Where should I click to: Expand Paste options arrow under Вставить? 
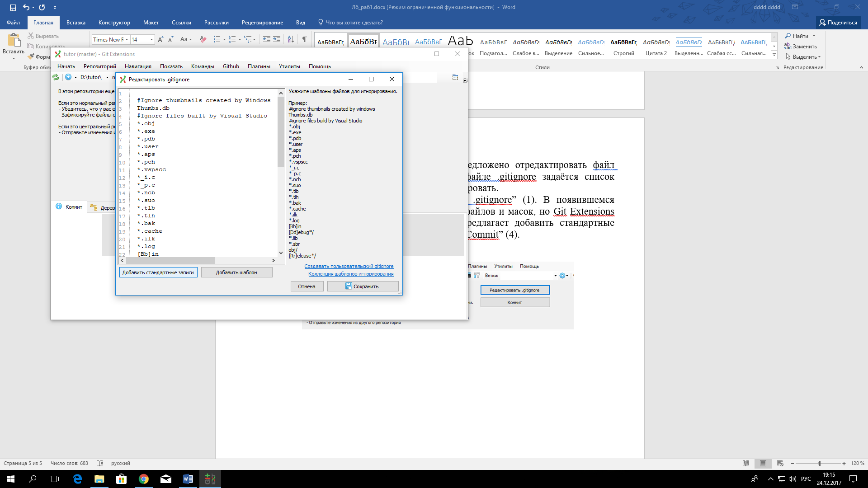pyautogui.click(x=14, y=58)
